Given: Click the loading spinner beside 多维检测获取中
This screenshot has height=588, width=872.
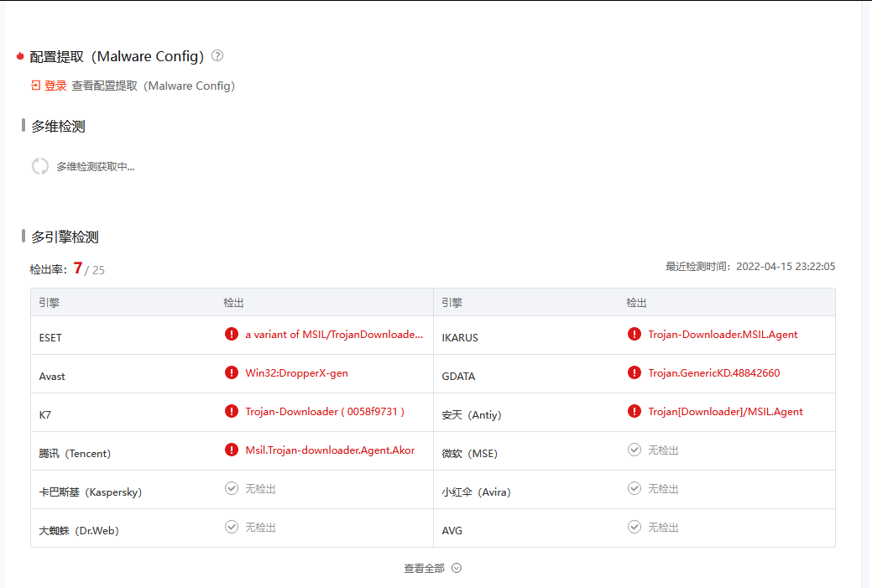Looking at the screenshot, I should point(40,166).
